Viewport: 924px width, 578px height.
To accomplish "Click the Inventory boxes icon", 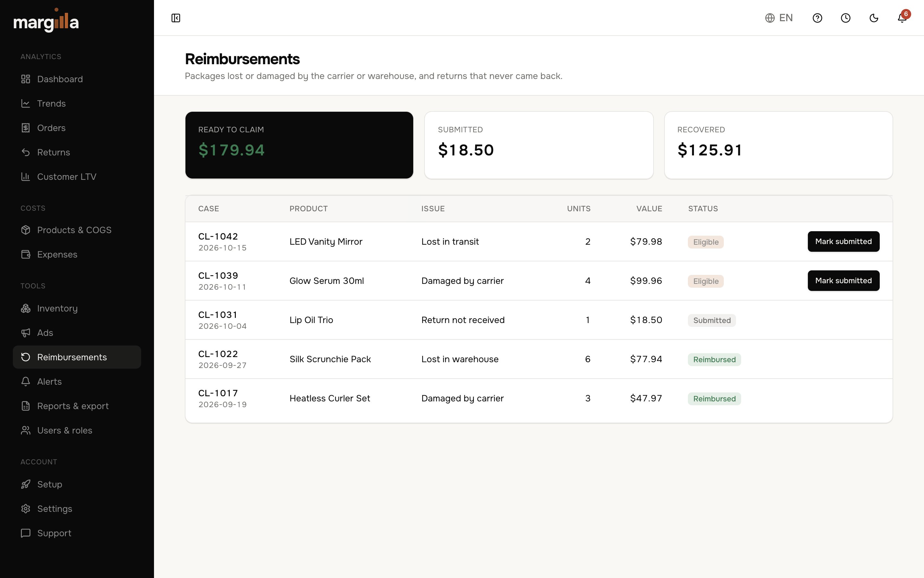I will (26, 309).
